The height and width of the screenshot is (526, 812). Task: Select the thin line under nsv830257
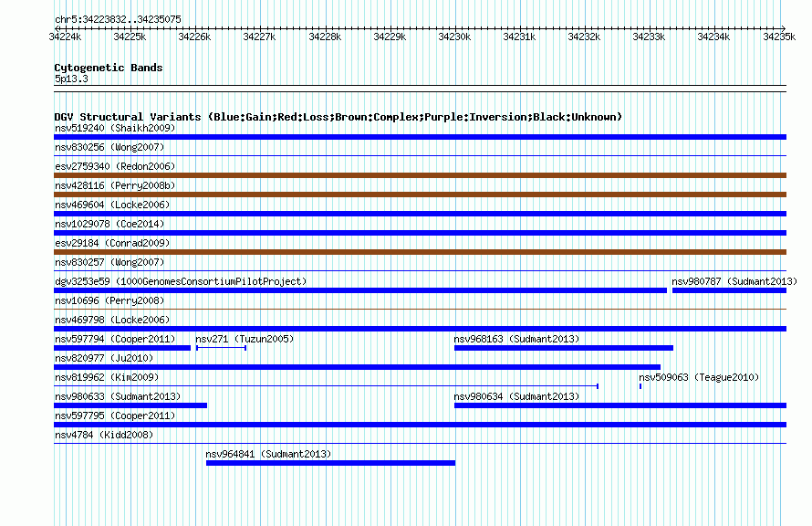coord(420,270)
